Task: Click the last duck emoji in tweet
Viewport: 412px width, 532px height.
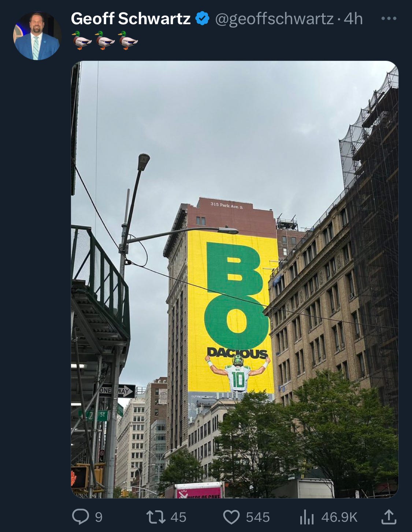Action: click(128, 40)
